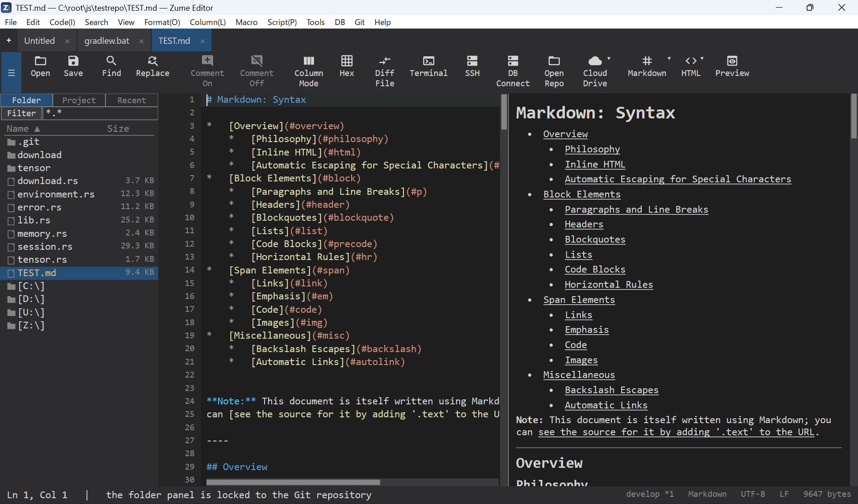Open the Diff File tool

pyautogui.click(x=385, y=71)
